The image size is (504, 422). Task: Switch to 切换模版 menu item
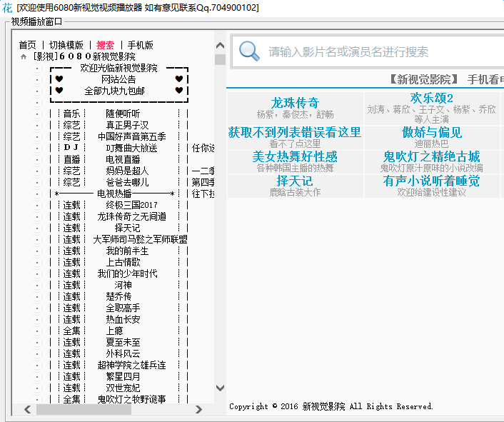[x=66, y=45]
